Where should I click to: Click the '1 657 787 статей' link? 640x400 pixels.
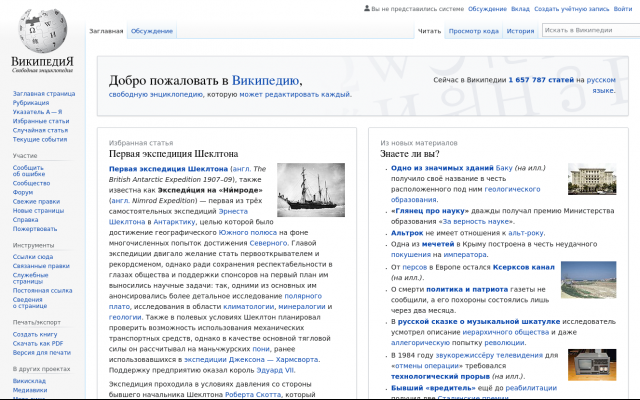(541, 80)
